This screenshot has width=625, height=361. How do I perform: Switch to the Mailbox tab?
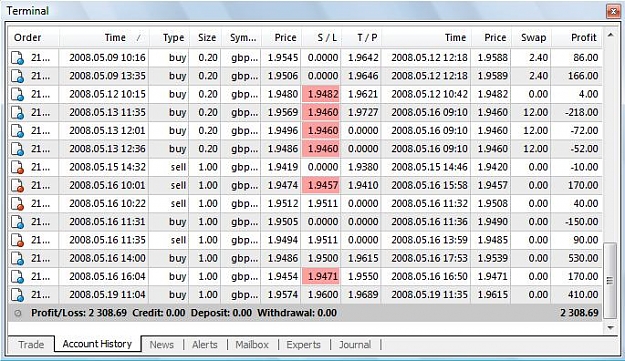point(252,345)
